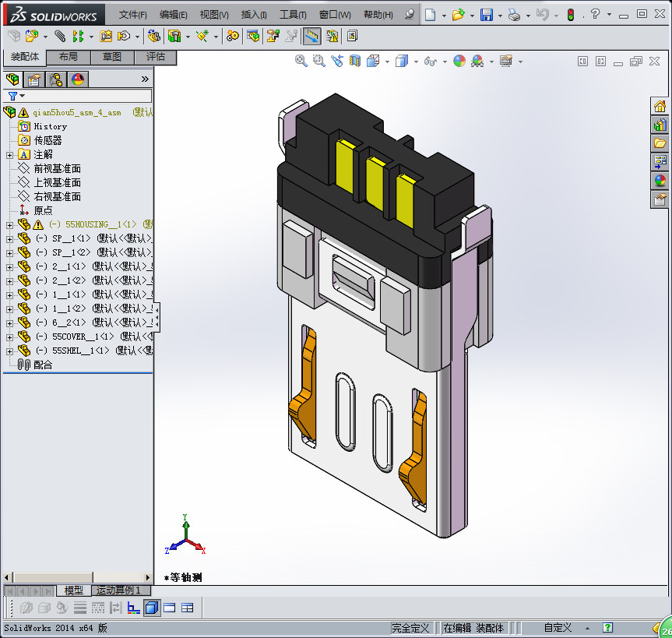The width and height of the screenshot is (672, 638).
Task: Open the Display Style dropdown arrow
Action: coord(416,62)
